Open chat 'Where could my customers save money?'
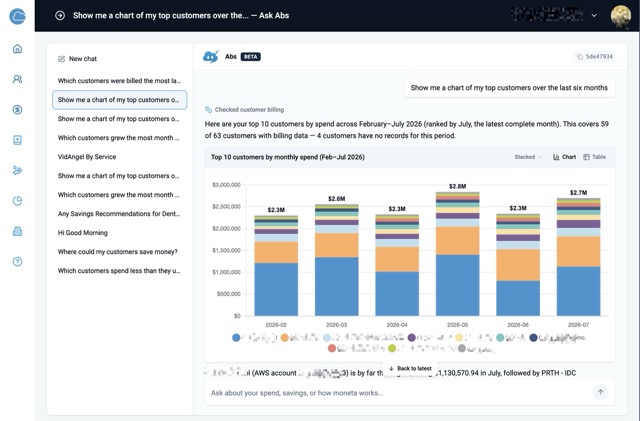This screenshot has width=640, height=421. (119, 252)
